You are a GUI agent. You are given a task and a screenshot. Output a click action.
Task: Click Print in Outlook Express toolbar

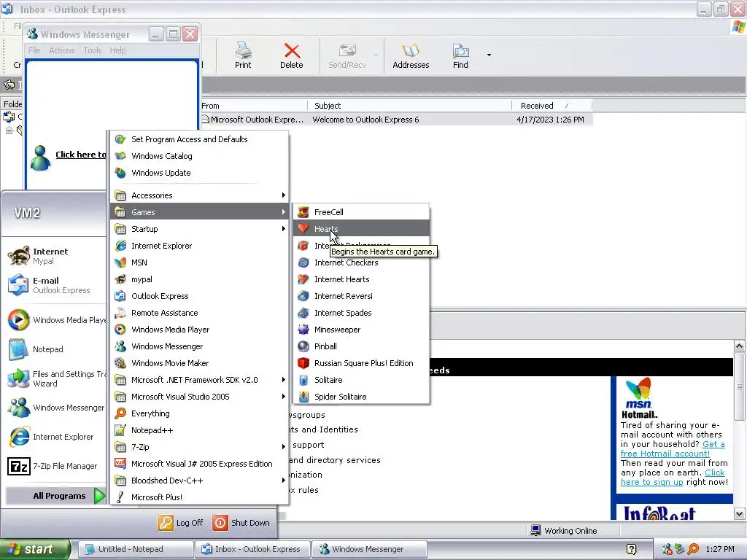click(243, 55)
